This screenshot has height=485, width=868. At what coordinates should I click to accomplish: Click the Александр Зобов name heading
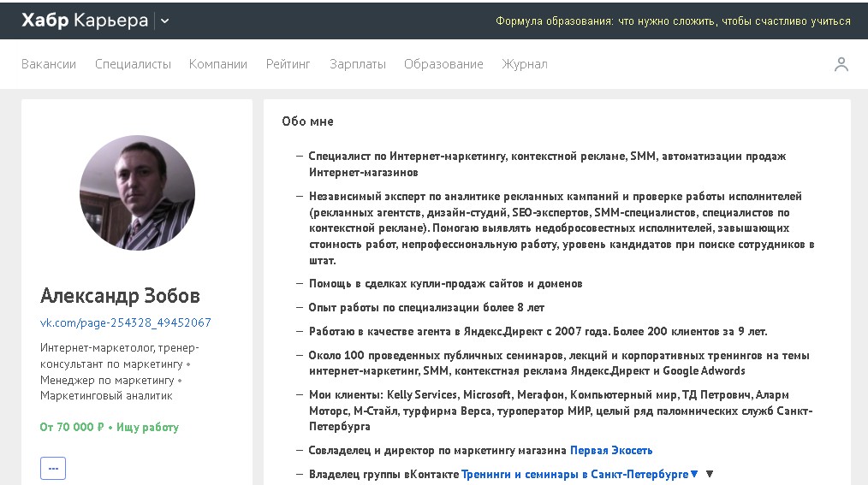[120, 296]
